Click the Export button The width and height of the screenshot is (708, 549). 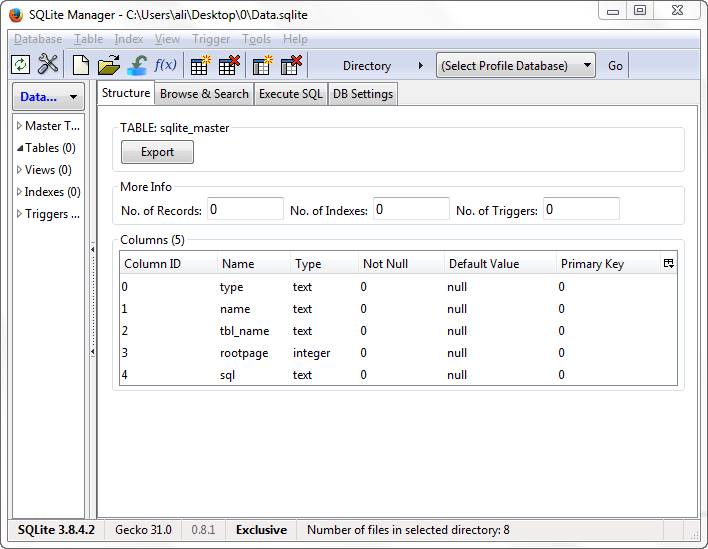point(157,152)
